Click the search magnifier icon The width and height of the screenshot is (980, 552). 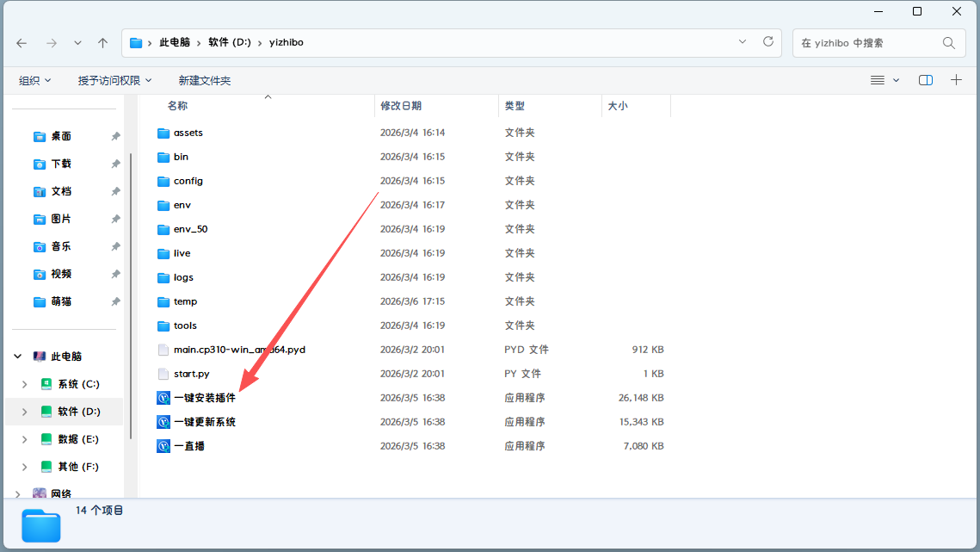(x=948, y=43)
